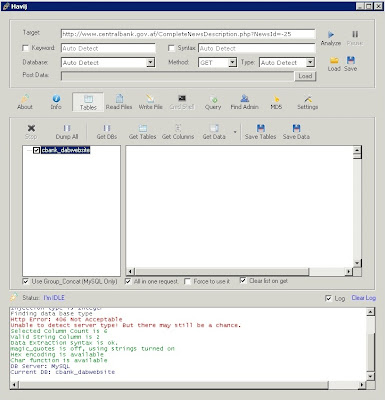Click the I'm IDLE status text

54,298
